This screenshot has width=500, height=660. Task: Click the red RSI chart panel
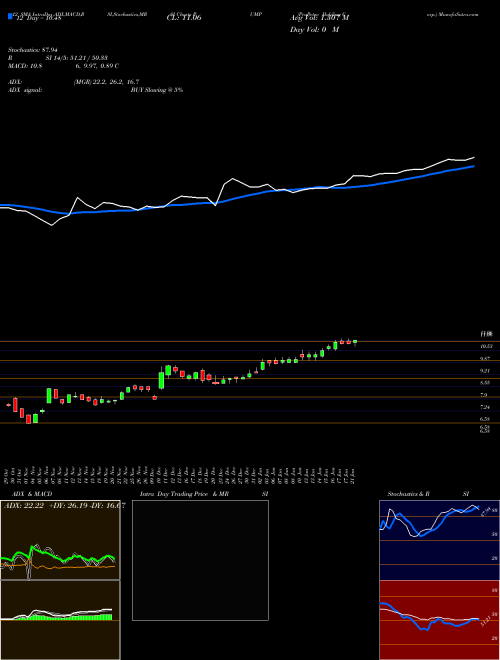click(x=439, y=620)
